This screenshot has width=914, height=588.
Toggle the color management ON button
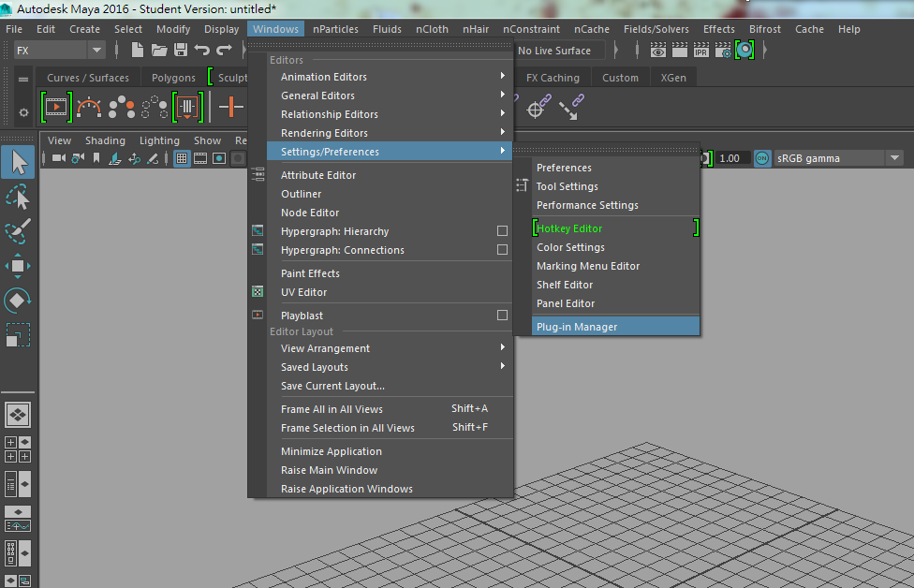762,158
